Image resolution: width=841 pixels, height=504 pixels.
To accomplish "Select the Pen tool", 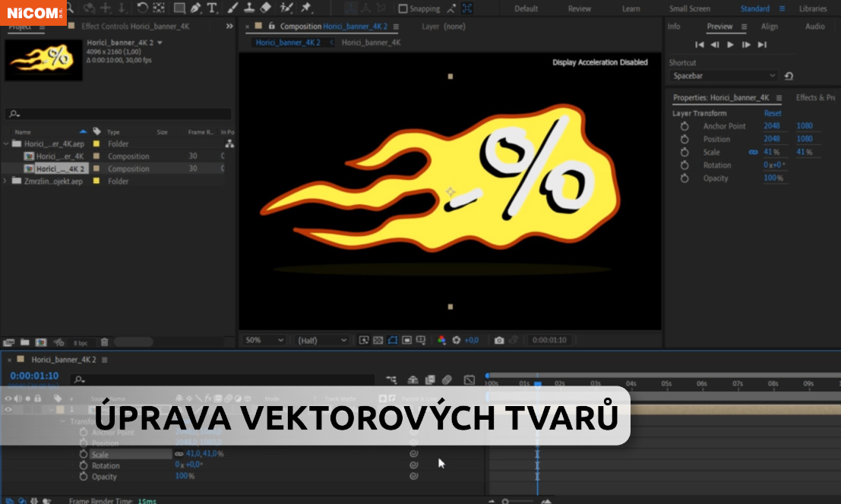I will pos(196,8).
